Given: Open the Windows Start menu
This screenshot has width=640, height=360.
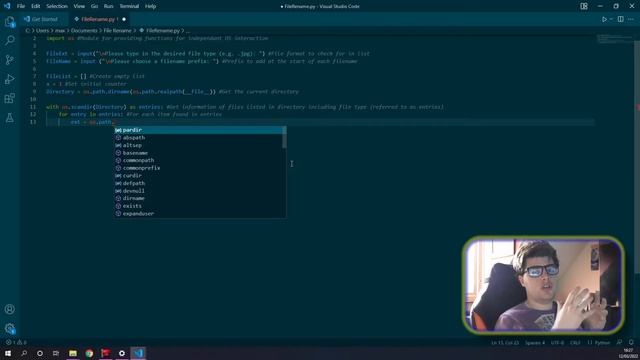Looking at the screenshot, I should click(8, 353).
